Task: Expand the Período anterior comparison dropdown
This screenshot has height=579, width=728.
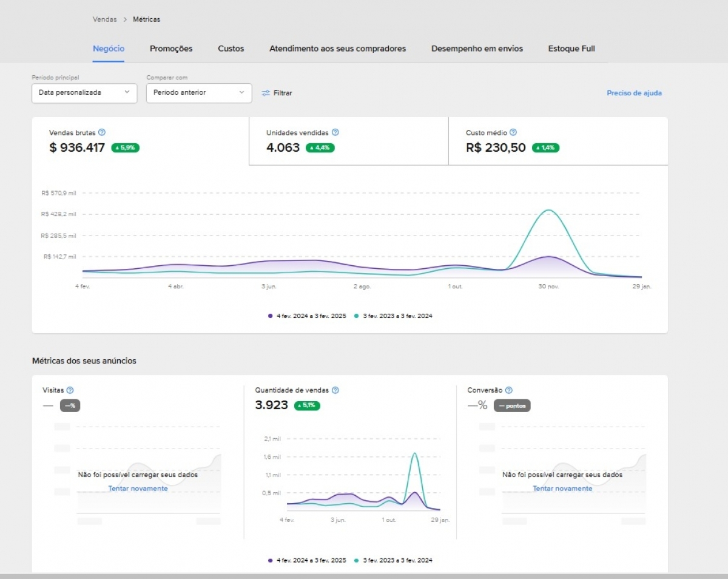Action: click(x=199, y=93)
